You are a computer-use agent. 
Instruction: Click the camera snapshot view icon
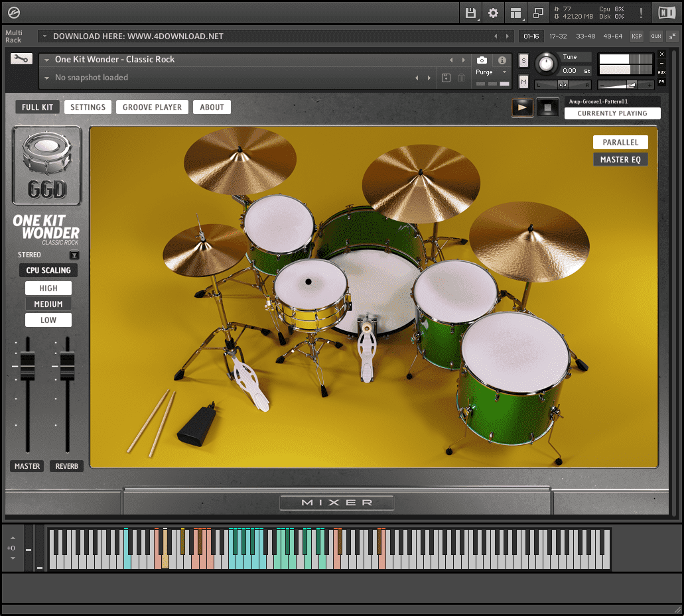482,60
